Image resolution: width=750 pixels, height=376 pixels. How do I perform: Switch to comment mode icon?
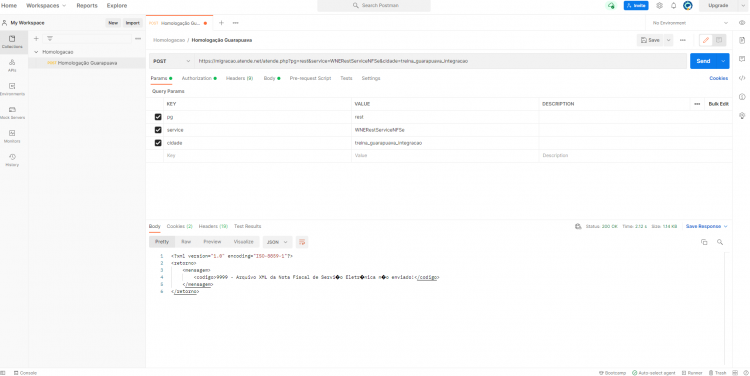pyautogui.click(x=718, y=40)
